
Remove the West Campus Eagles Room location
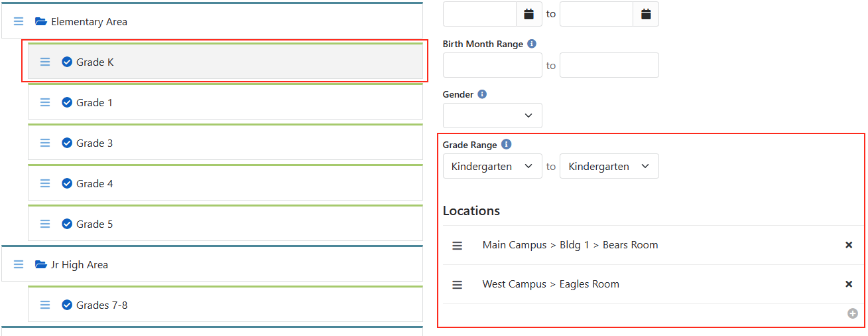[x=849, y=284]
